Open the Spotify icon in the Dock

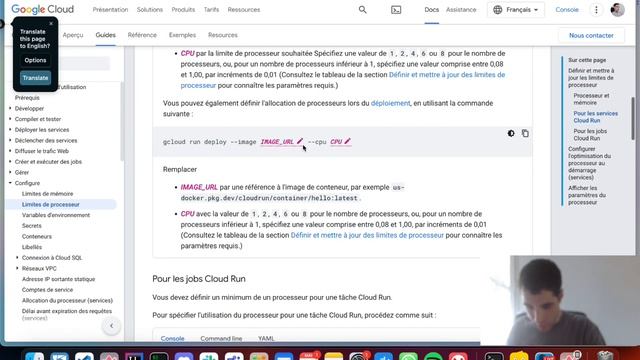click(x=433, y=357)
